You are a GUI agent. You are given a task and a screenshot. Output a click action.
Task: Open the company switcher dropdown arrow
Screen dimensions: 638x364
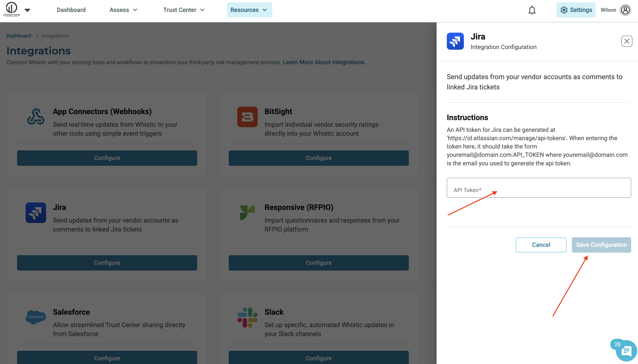click(x=28, y=10)
